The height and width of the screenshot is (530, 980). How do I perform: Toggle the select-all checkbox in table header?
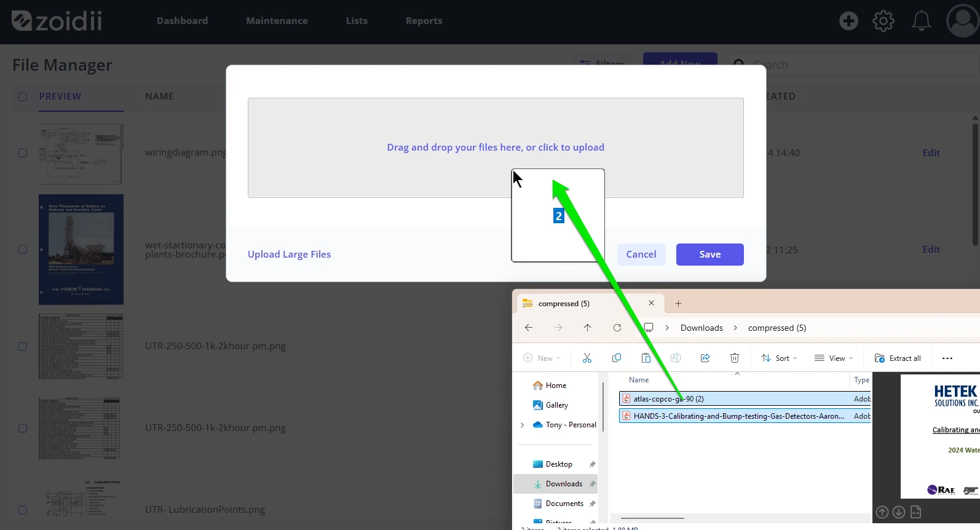click(x=23, y=97)
